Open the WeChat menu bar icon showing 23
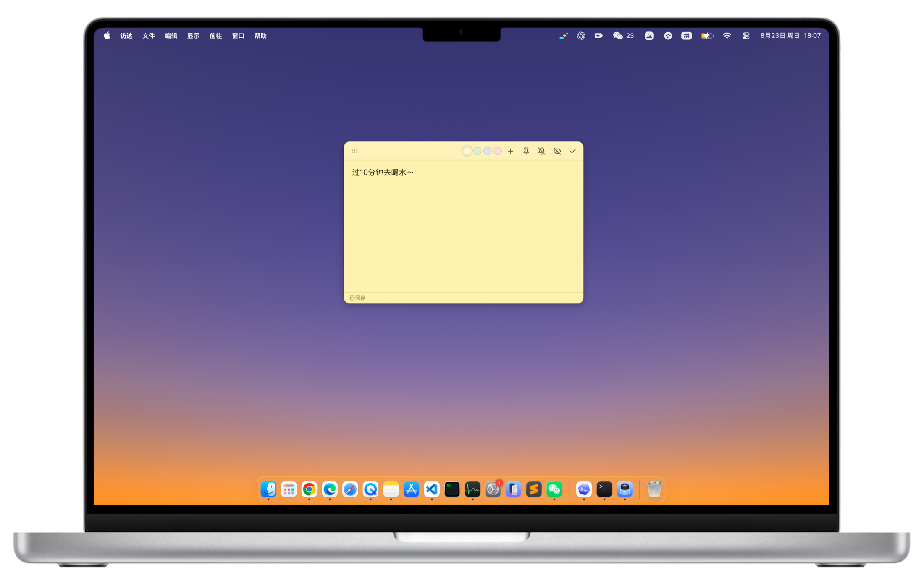This screenshot has height=583, width=924. point(623,36)
